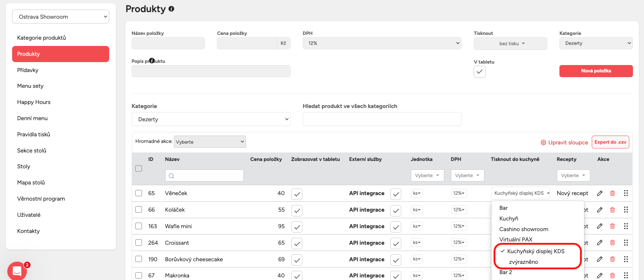Edit Borůvkový cheesecake using pencil icon

pyautogui.click(x=599, y=259)
